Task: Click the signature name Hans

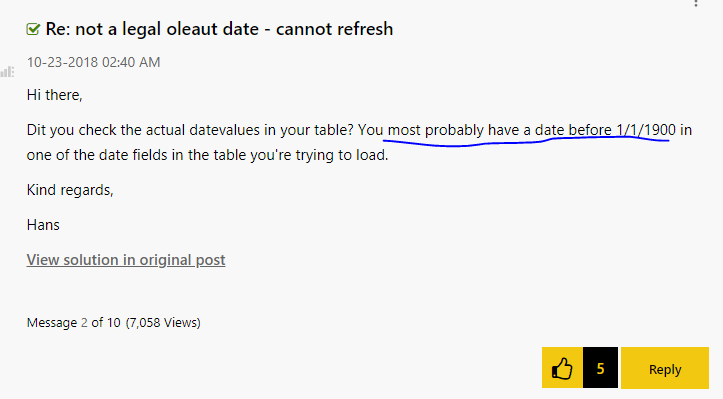Action: click(43, 225)
